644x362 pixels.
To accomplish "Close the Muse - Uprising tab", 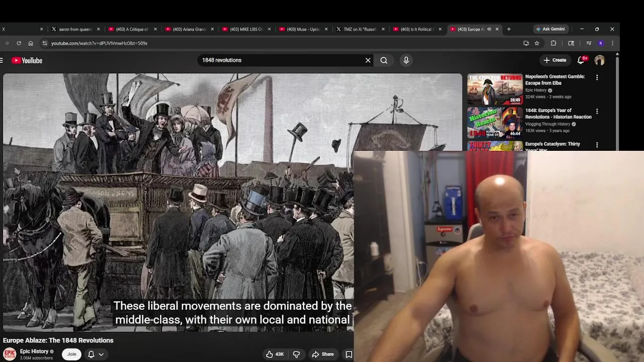I will (x=326, y=29).
